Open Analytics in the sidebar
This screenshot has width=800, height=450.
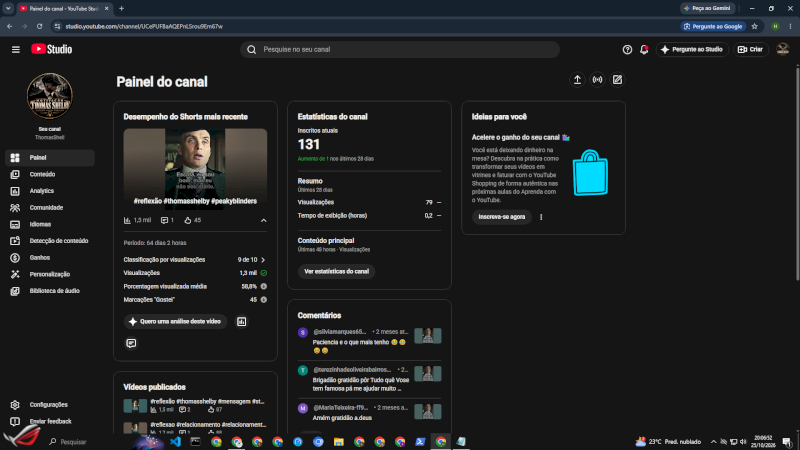(x=50, y=191)
